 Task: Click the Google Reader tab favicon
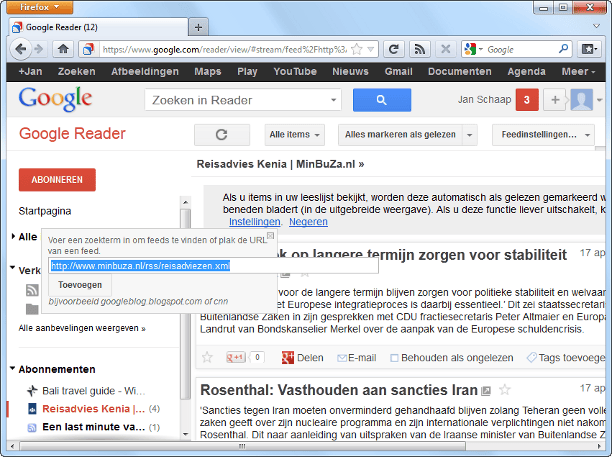click(17, 27)
